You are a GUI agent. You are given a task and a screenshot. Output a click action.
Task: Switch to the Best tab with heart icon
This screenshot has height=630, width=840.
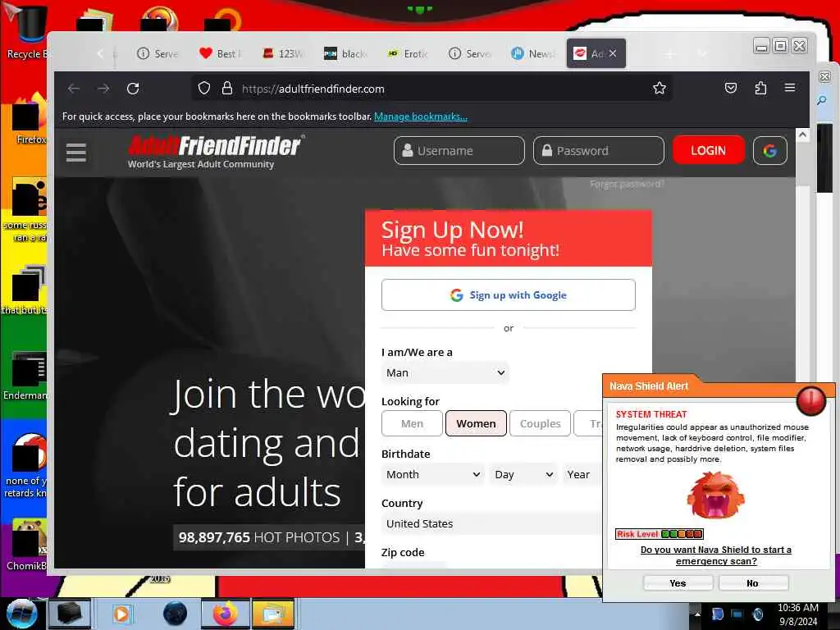point(220,53)
